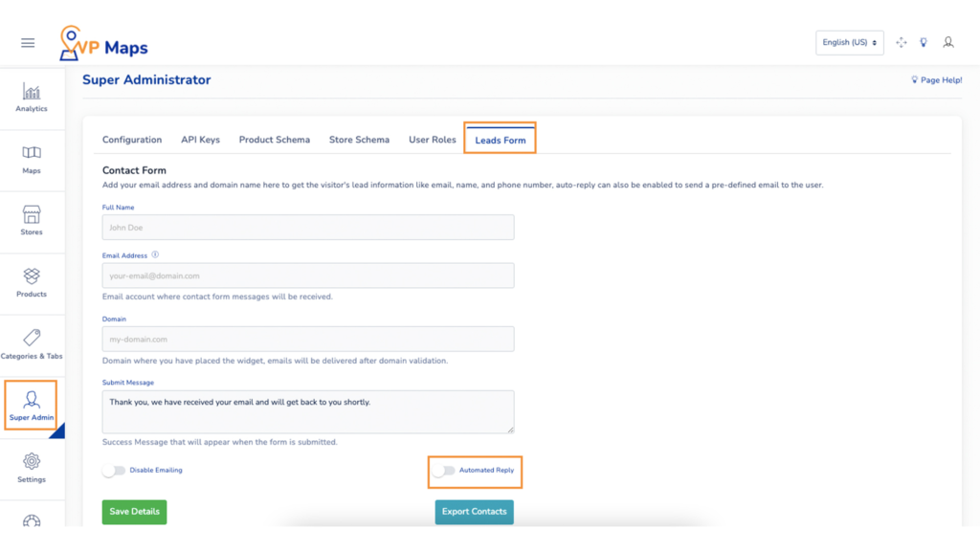Viewport: 980px width, 551px height.
Task: Open the hamburger menu
Action: [x=27, y=42]
